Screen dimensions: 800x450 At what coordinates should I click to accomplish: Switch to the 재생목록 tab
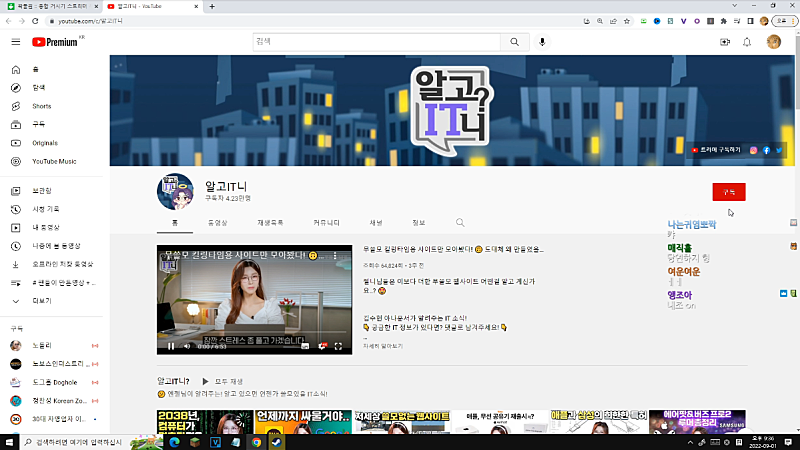(270, 223)
